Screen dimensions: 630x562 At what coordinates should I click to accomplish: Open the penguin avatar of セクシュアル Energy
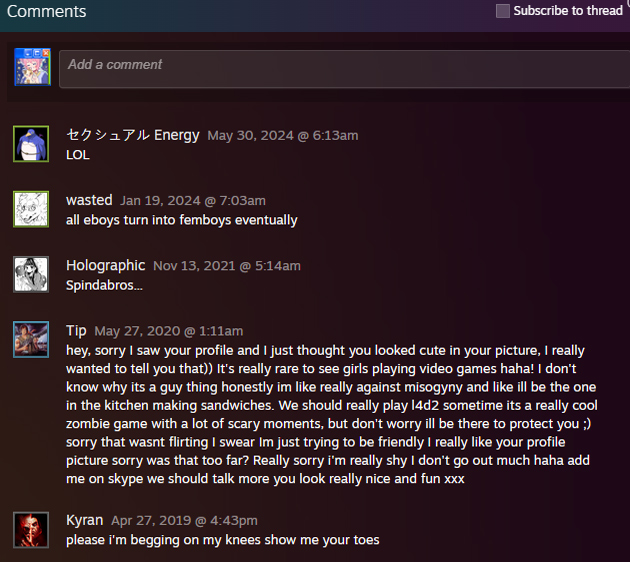pos(31,144)
